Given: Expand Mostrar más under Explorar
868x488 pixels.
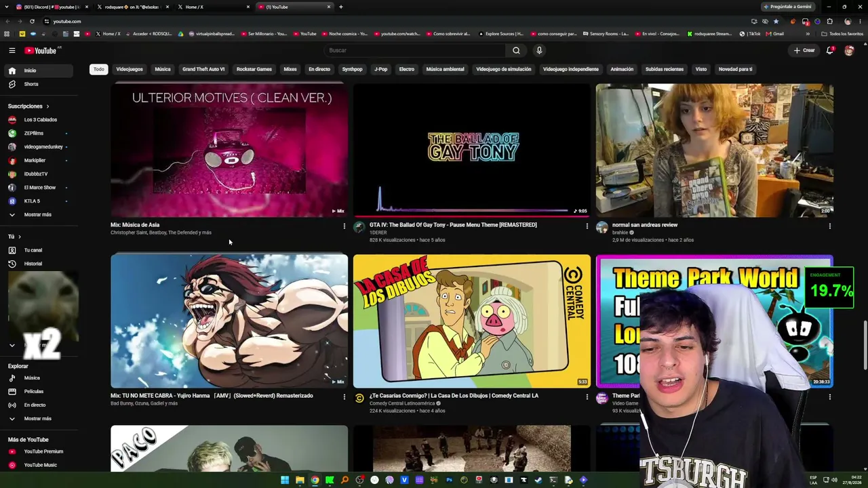Looking at the screenshot, I should [39, 418].
